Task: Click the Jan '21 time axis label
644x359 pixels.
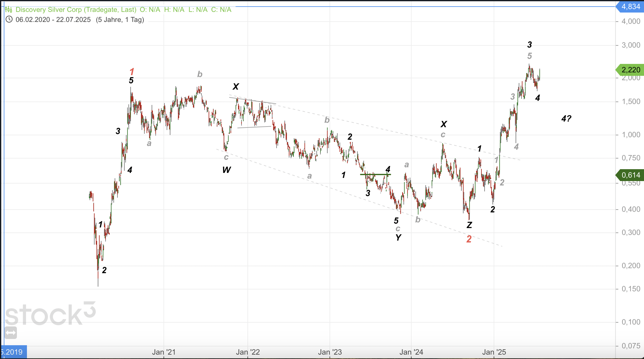Action: [x=164, y=352]
